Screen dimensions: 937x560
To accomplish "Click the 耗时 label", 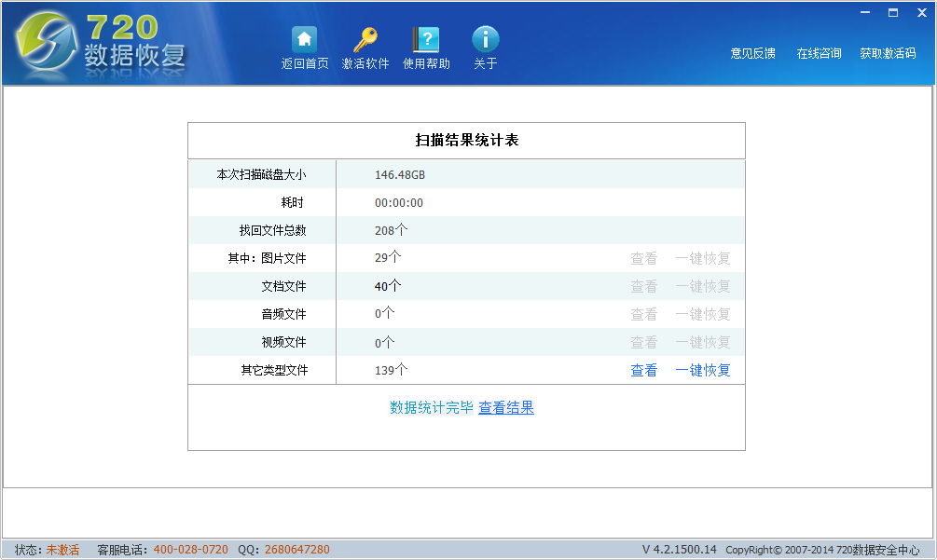I will coord(292,202).
